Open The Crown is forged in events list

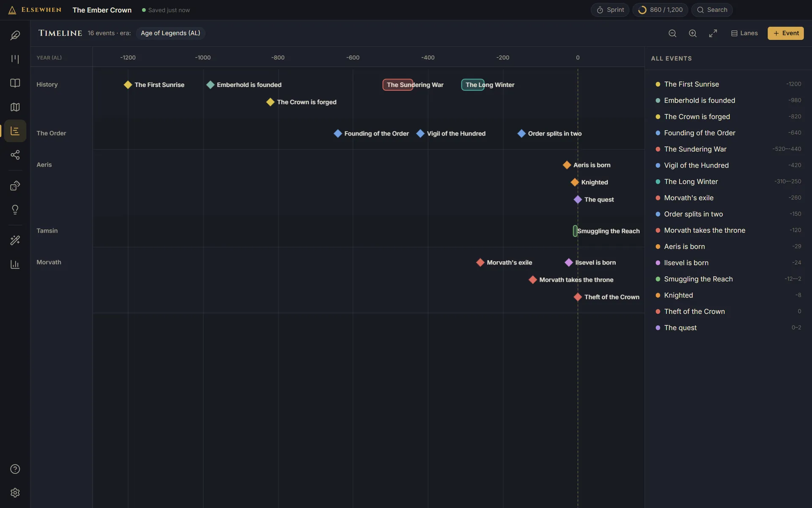pos(728,117)
